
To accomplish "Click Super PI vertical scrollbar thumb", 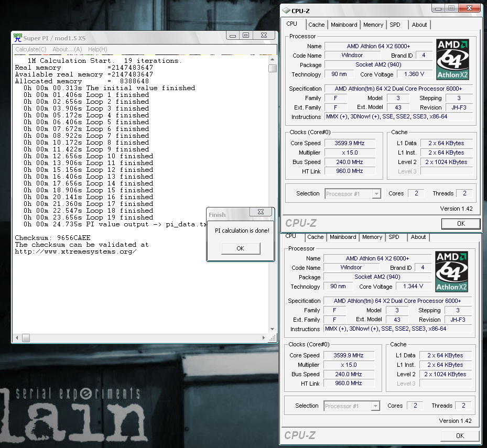I will point(273,68).
